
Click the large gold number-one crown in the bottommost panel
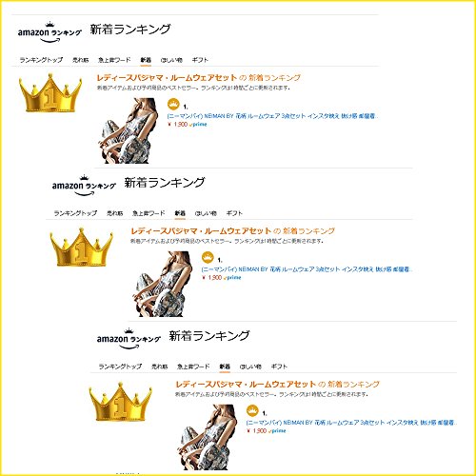coord(120,402)
